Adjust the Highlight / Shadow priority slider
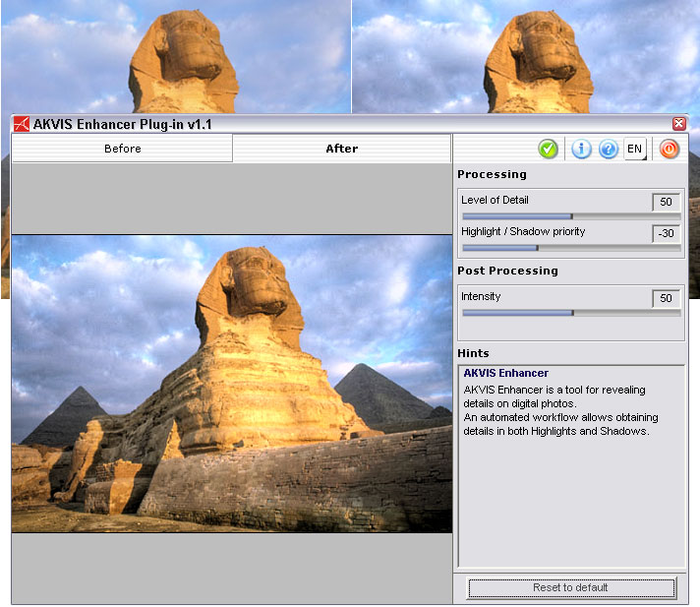Viewport: 700px width, 607px height. pos(571,248)
